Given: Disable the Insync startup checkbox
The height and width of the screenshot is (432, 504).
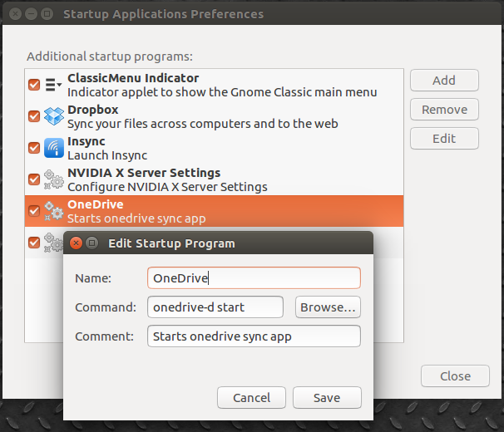Looking at the screenshot, I should (34, 148).
